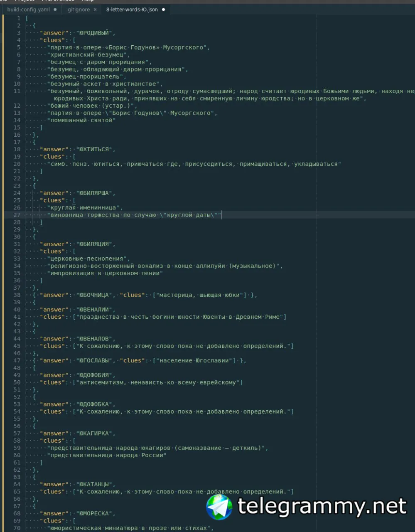Click the clue starting "симб. пенз. ютиться"
415x532 pixels.
pos(194,164)
